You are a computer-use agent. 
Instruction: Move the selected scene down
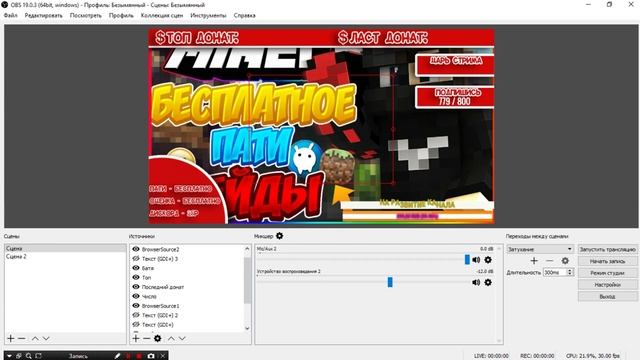tap(46, 338)
